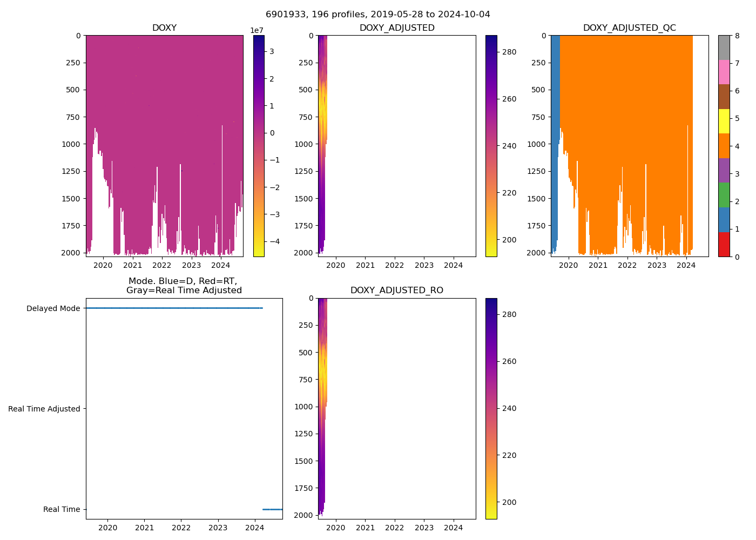Click the figure title with float ID 6901933
The height and width of the screenshot is (540, 756).
point(377,15)
